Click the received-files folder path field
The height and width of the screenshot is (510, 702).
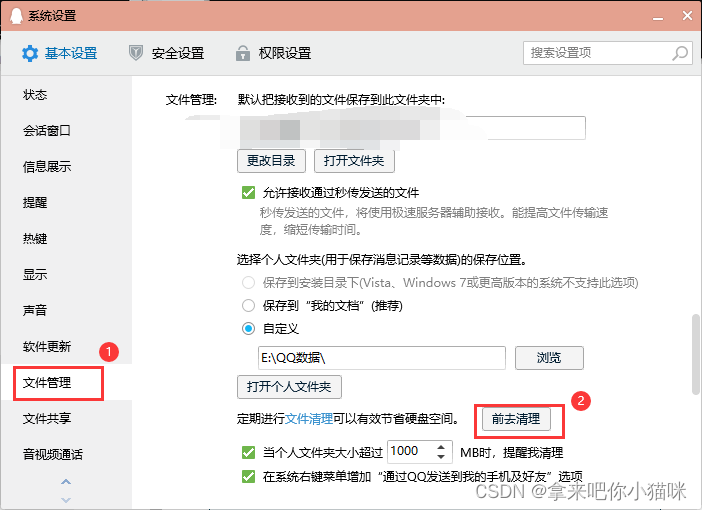point(411,128)
